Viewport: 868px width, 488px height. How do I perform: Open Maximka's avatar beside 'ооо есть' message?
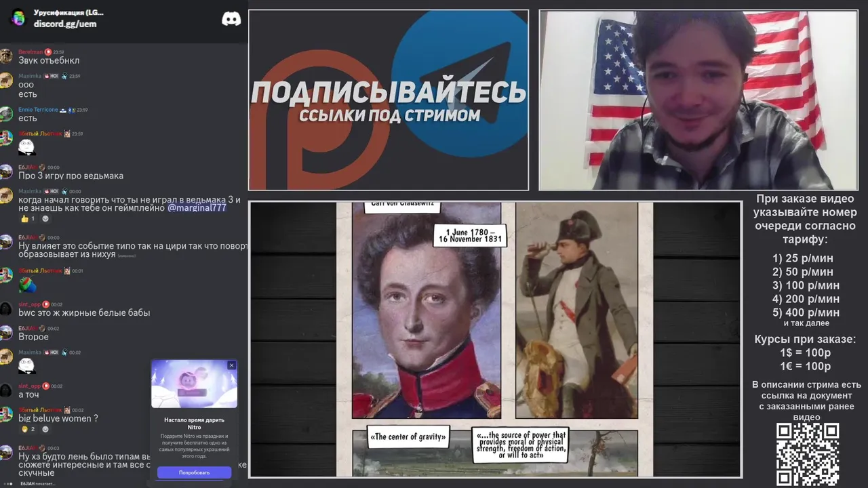pyautogui.click(x=6, y=81)
